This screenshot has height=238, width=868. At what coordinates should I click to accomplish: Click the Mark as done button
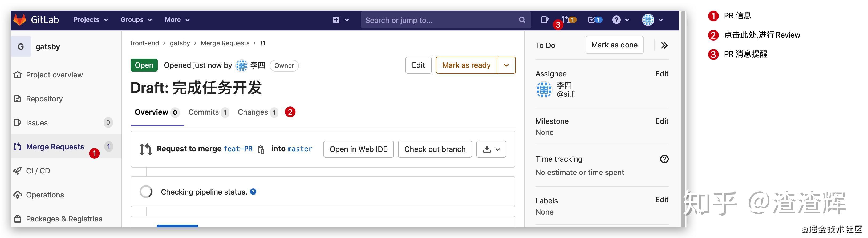click(614, 45)
